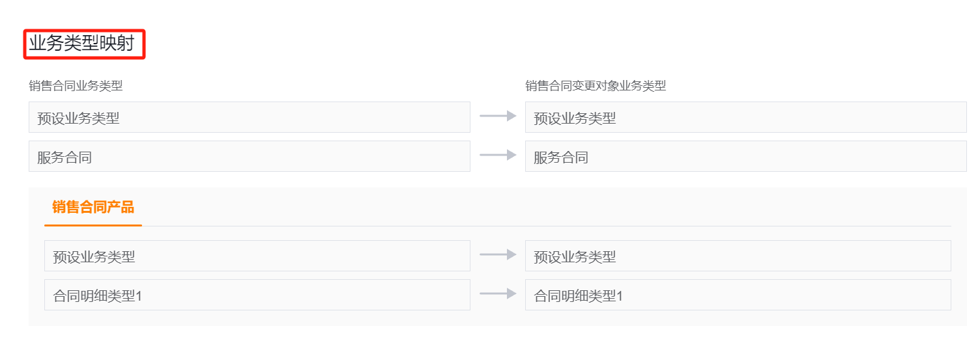Viewport: 980px width, 341px height.
Task: Click the orange underline beneath 销售合同产品 tab
Action: (93, 225)
